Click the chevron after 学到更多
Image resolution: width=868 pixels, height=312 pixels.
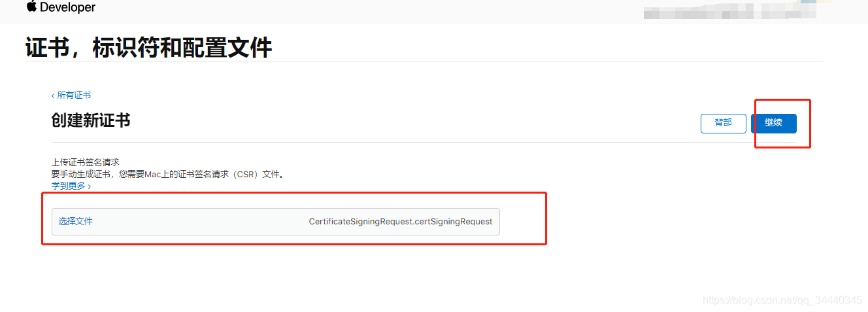click(x=89, y=186)
